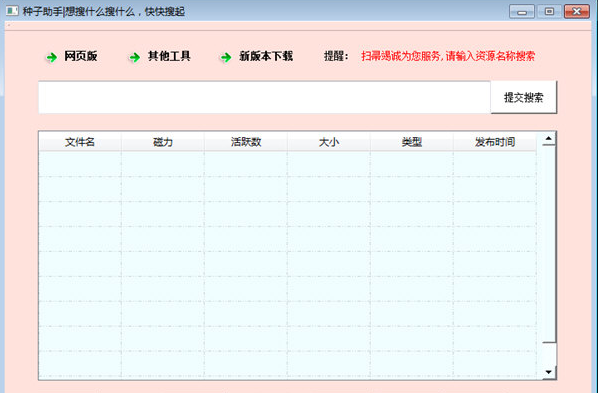Sort by the 磁力 column header

pyautogui.click(x=163, y=142)
